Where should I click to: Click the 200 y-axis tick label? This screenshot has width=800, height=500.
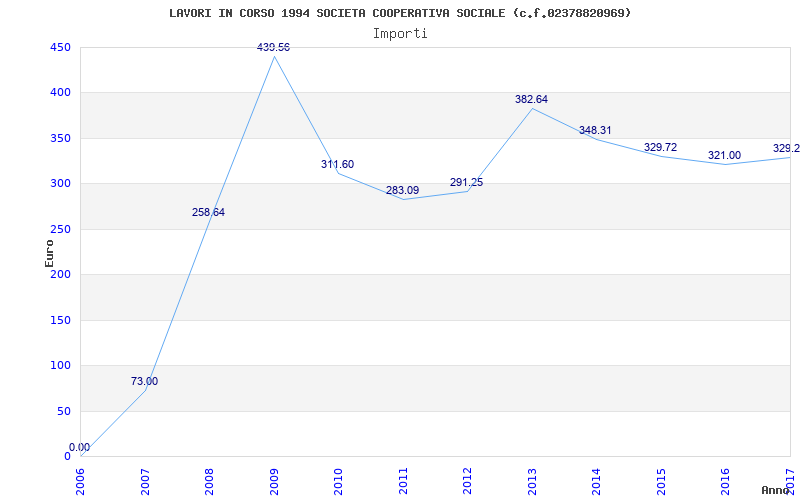pos(60,274)
